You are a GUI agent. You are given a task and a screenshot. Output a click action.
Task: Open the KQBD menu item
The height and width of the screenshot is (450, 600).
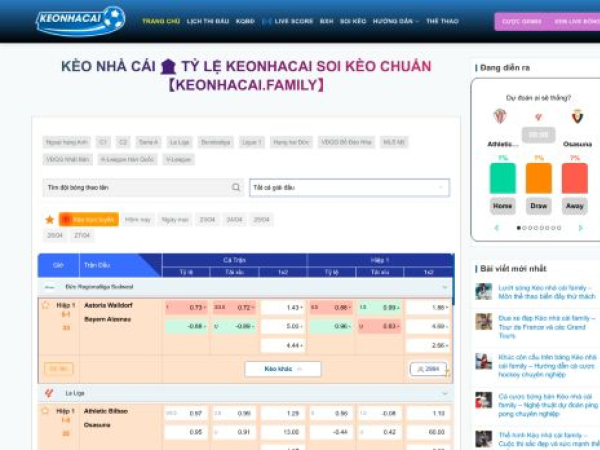click(x=245, y=21)
